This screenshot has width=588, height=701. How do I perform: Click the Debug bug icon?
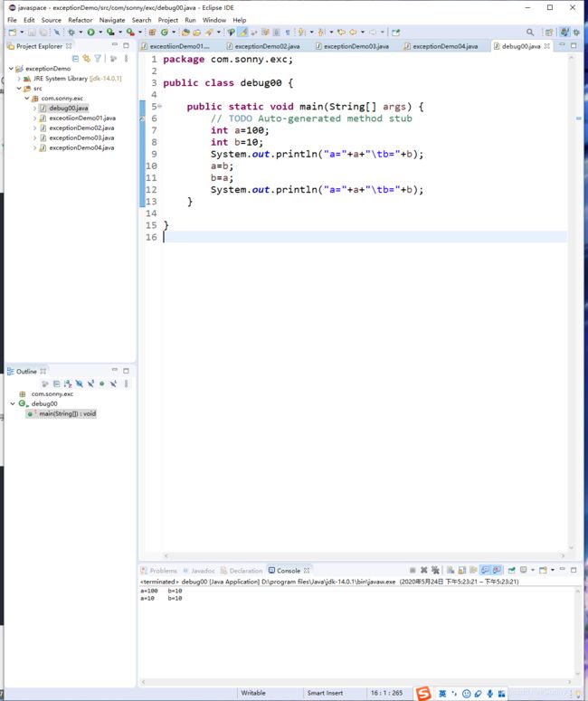click(x=71, y=33)
